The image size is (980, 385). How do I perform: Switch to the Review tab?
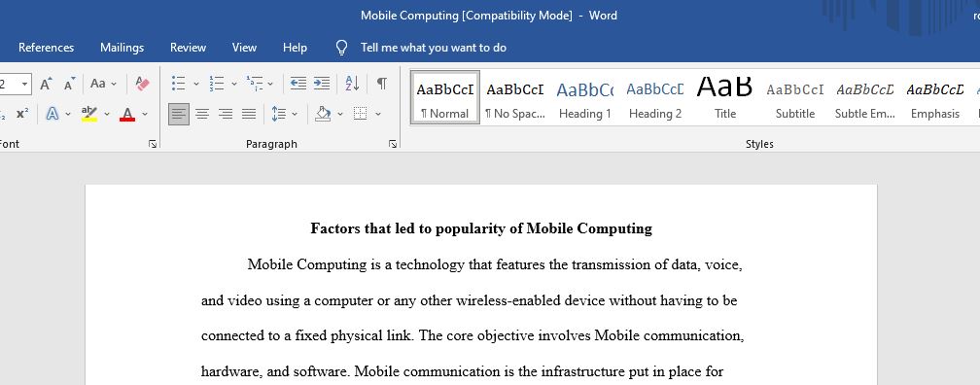point(189,48)
